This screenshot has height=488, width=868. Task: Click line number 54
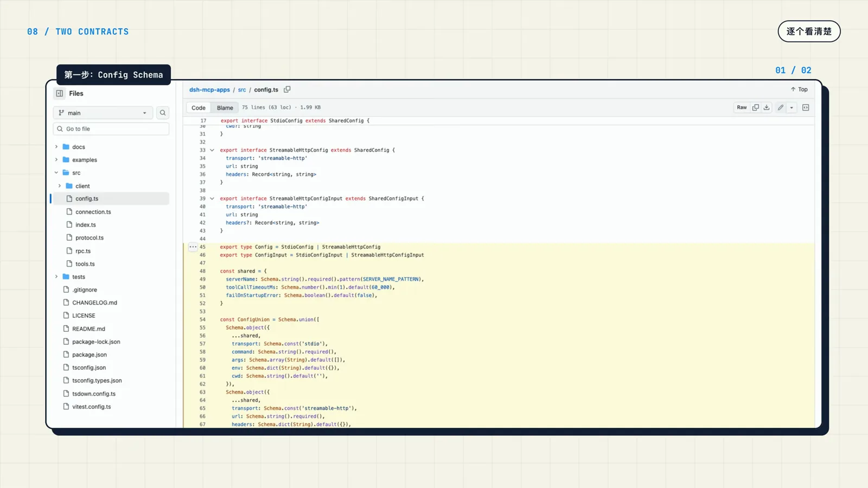(x=202, y=320)
